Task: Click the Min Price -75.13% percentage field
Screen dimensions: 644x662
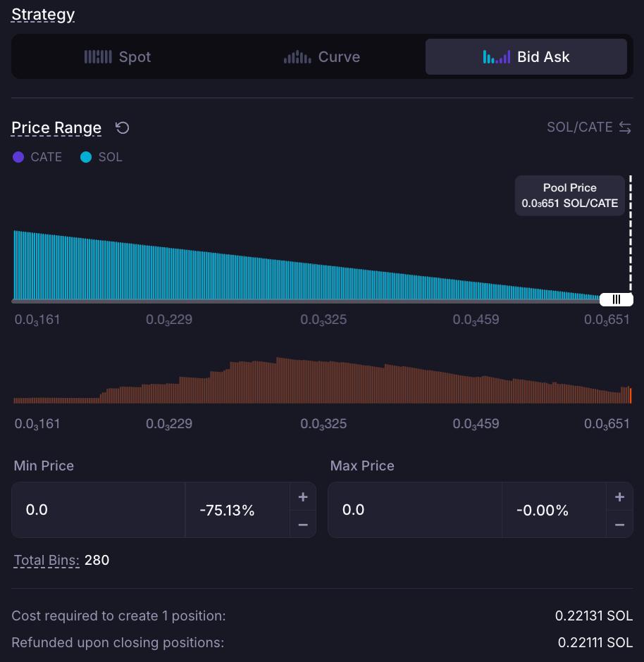Action: tap(237, 510)
